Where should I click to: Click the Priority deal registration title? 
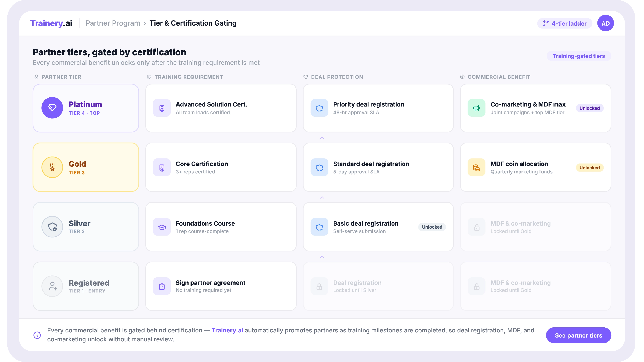tap(369, 104)
